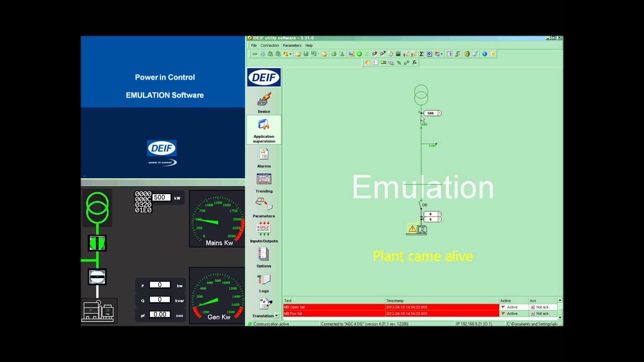Click the Text column header in alarm list
644x362 pixels.
(x=334, y=301)
